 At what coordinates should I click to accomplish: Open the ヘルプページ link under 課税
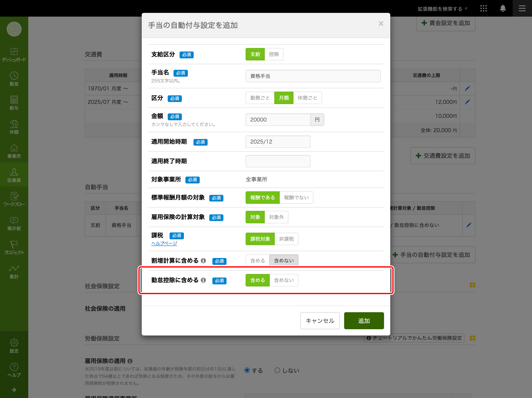(x=164, y=243)
